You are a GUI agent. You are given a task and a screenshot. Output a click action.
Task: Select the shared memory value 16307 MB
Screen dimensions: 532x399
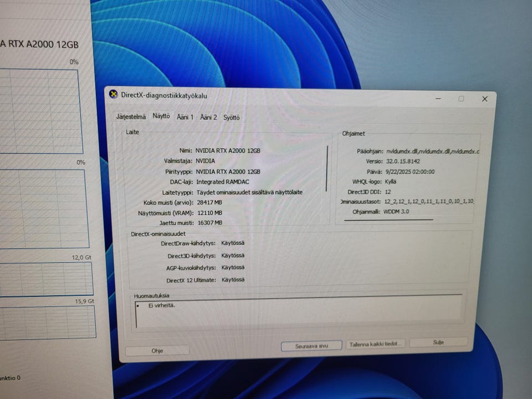(x=209, y=223)
